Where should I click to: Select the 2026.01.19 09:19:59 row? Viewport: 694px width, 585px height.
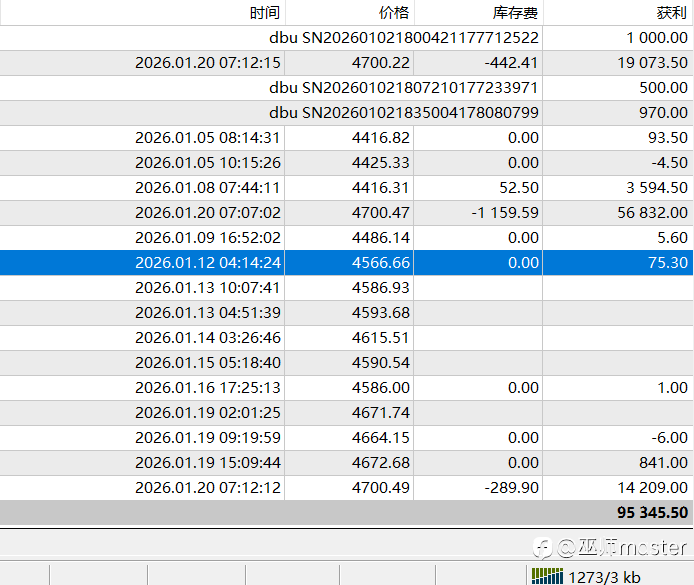[x=347, y=438]
